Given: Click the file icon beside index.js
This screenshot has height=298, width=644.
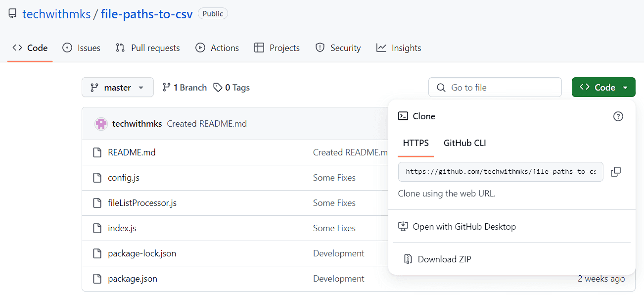Looking at the screenshot, I should coord(97,228).
